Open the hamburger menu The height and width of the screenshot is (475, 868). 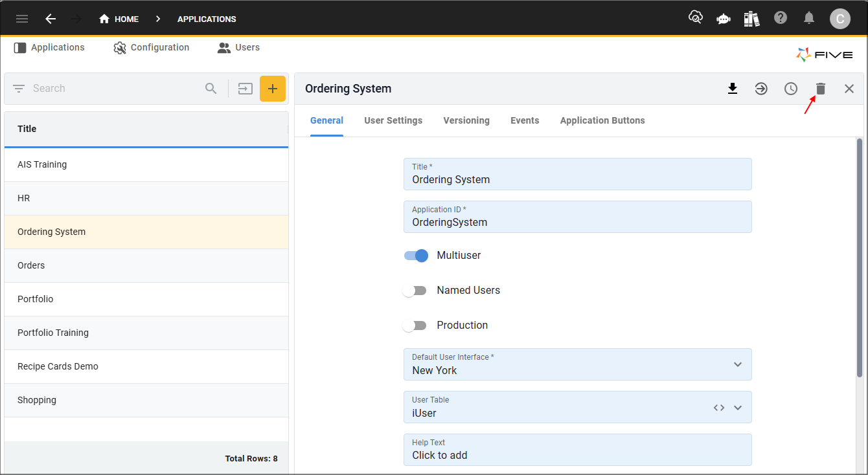pos(22,19)
